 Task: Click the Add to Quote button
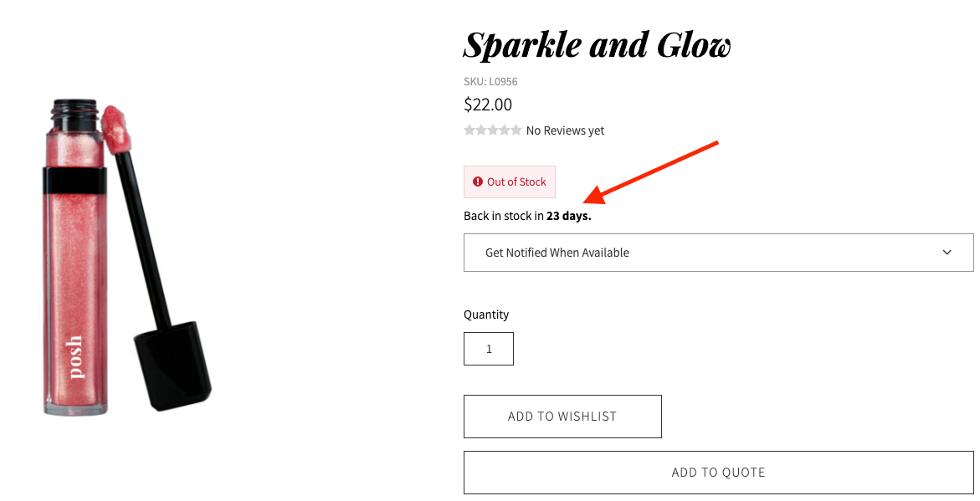point(719,473)
